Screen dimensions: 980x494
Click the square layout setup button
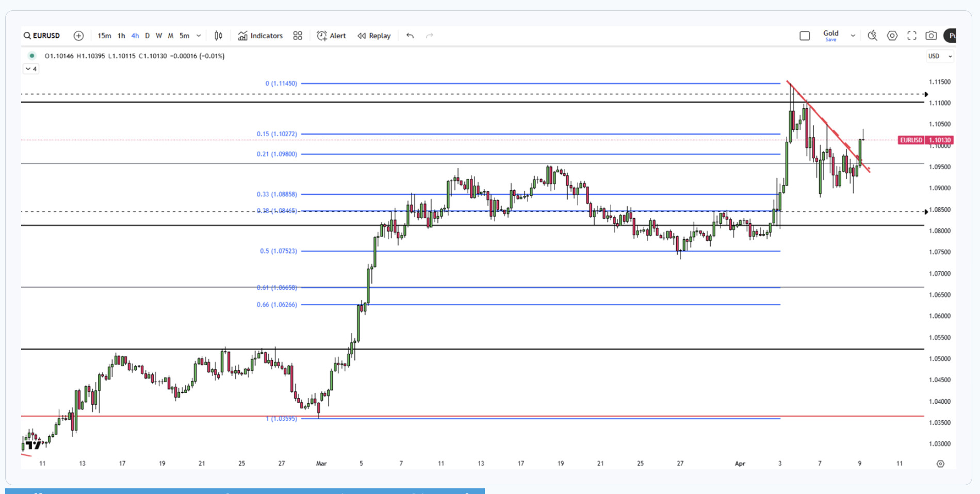point(805,36)
